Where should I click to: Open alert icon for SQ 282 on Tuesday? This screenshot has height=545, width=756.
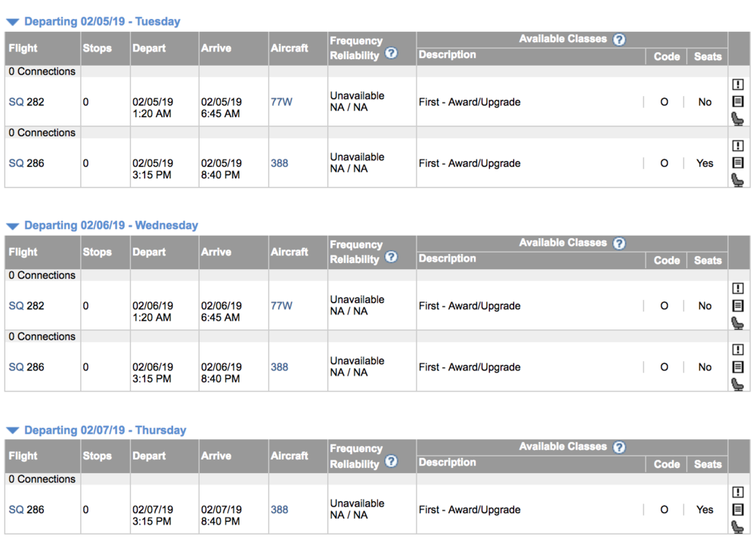[738, 85]
